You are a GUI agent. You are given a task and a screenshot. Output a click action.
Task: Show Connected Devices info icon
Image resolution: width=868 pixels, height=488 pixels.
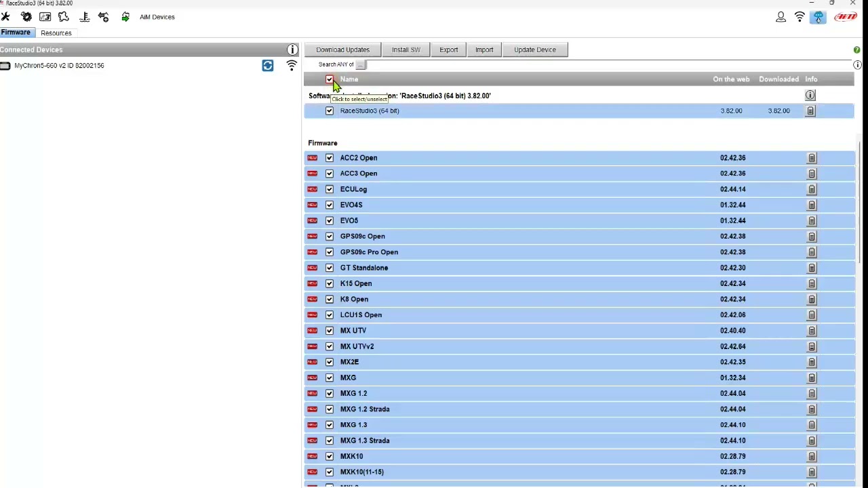pos(292,49)
